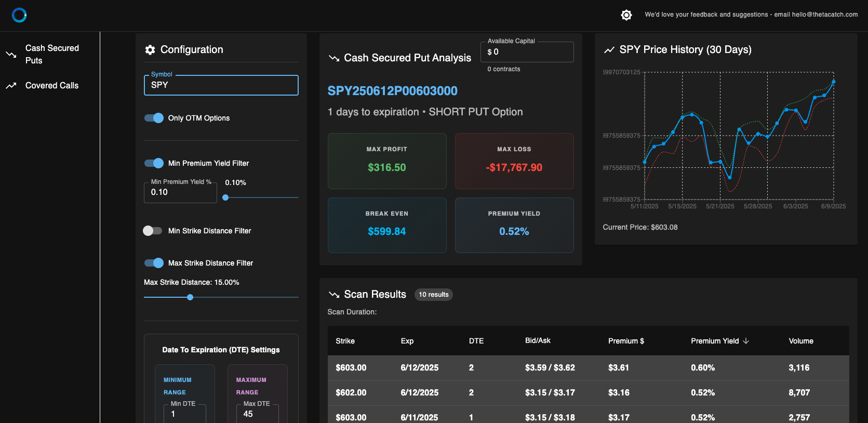Click the Cash Secured Puts trending-down icon
Image resolution: width=868 pixels, height=423 pixels.
click(x=11, y=54)
